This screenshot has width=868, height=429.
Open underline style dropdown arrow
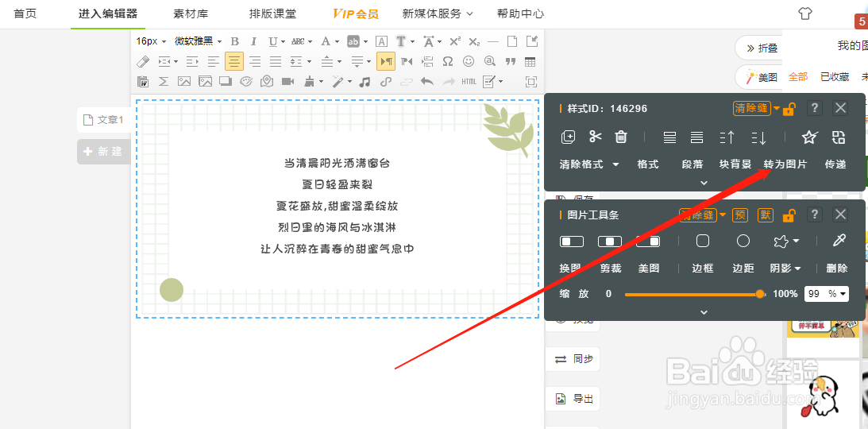pyautogui.click(x=283, y=42)
